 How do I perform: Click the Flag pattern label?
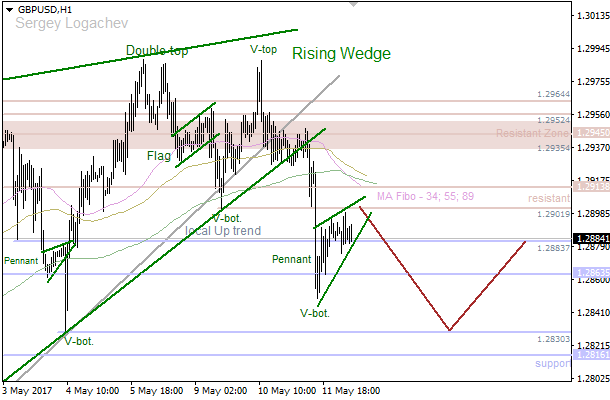(159, 156)
